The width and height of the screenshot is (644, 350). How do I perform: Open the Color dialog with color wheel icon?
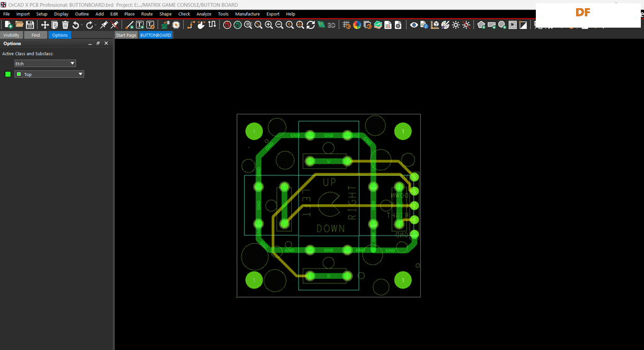357,25
